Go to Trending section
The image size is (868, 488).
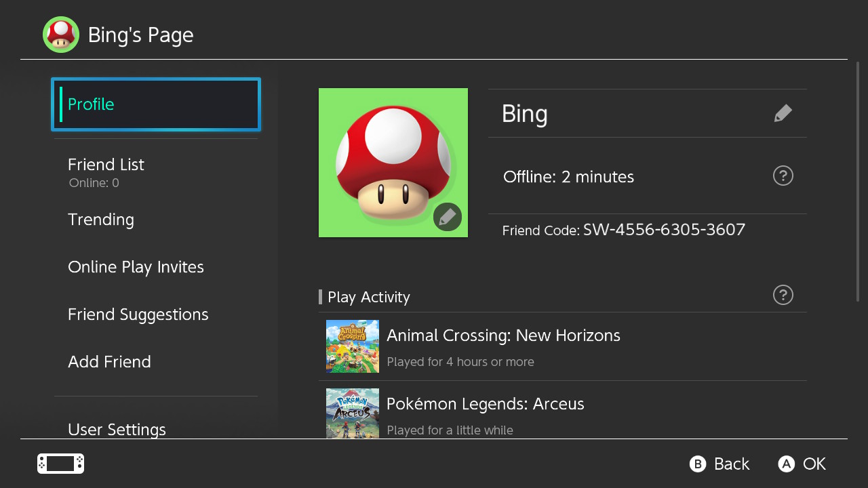click(156, 220)
